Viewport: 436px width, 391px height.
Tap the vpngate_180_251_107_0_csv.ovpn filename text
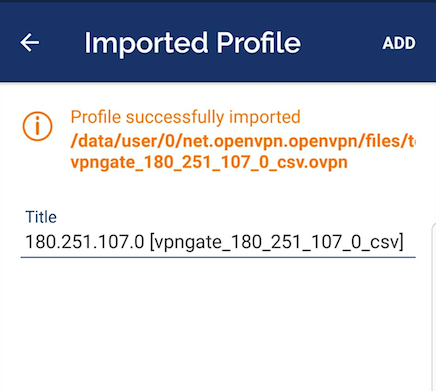(209, 162)
